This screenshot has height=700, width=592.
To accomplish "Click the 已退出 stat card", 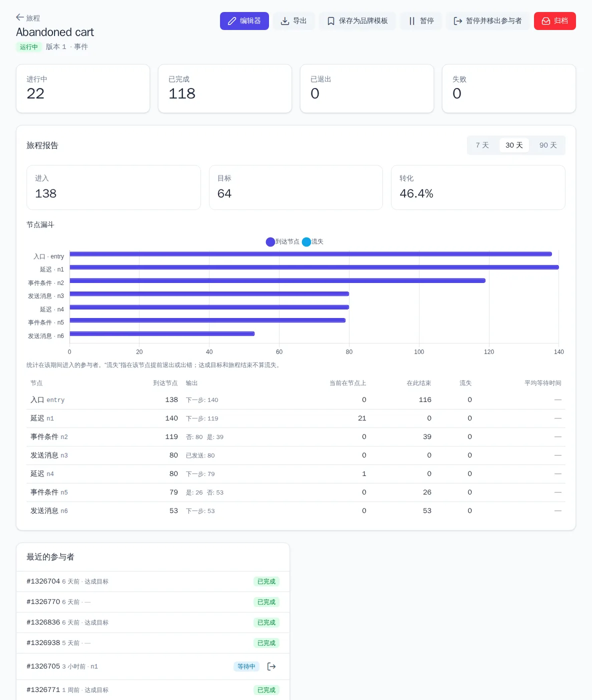I will coord(367,88).
